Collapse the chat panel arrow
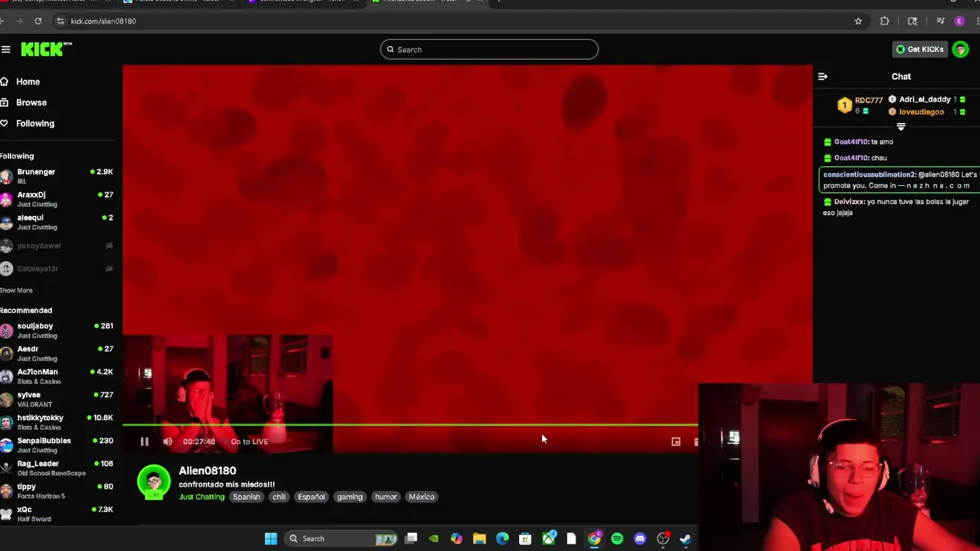Screen dimensions: 980x551 822,77
